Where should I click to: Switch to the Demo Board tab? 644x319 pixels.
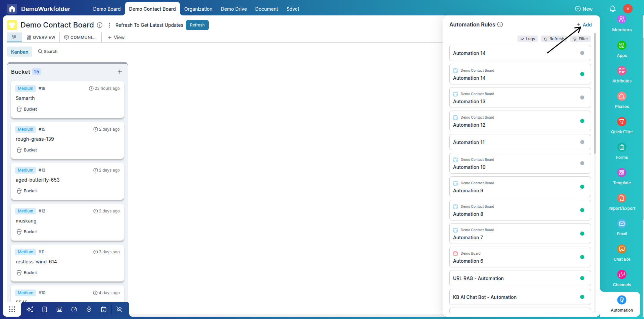click(107, 9)
